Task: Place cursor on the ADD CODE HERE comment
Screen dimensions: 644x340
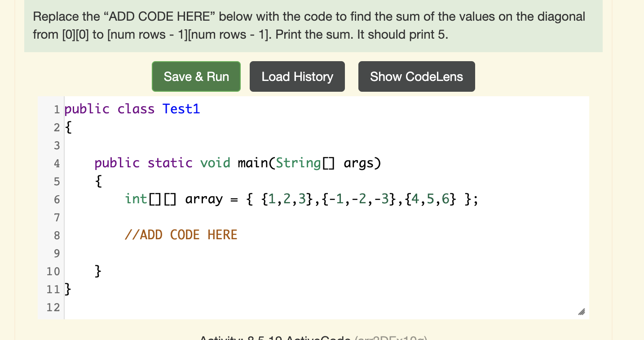Action: coord(181,235)
